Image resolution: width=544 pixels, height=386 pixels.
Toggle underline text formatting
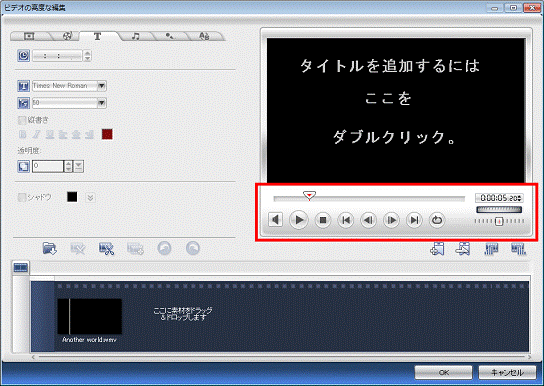point(50,134)
